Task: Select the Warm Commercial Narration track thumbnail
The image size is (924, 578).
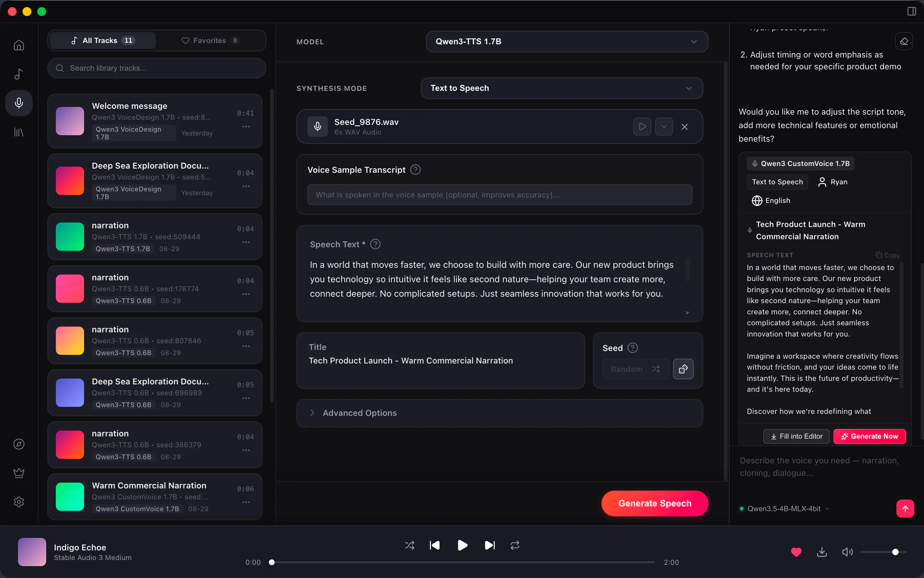Action: pyautogui.click(x=70, y=496)
